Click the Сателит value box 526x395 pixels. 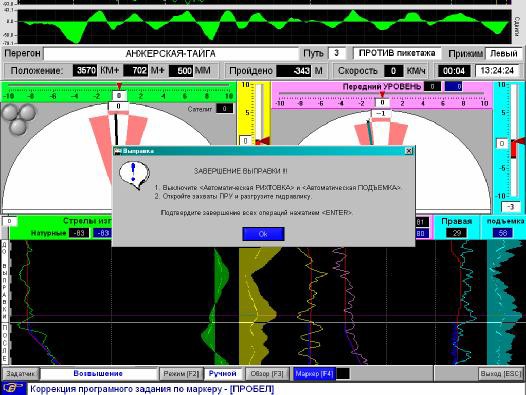click(x=224, y=108)
